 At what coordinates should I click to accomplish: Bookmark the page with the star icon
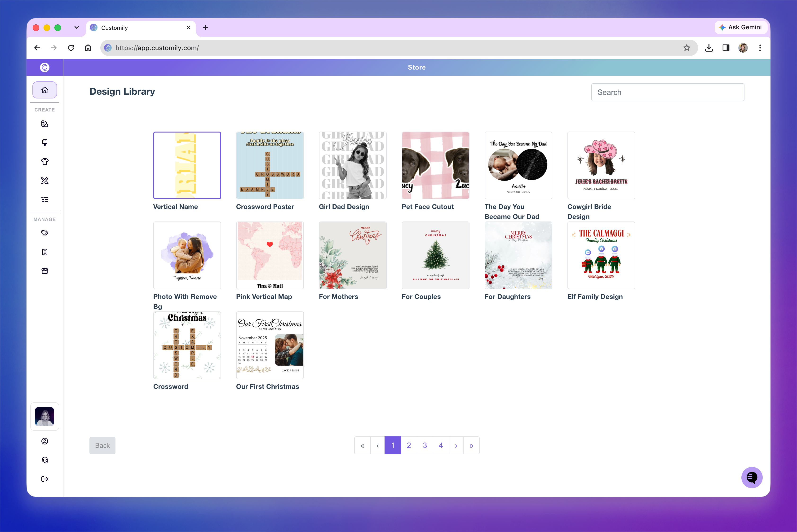[x=687, y=48]
